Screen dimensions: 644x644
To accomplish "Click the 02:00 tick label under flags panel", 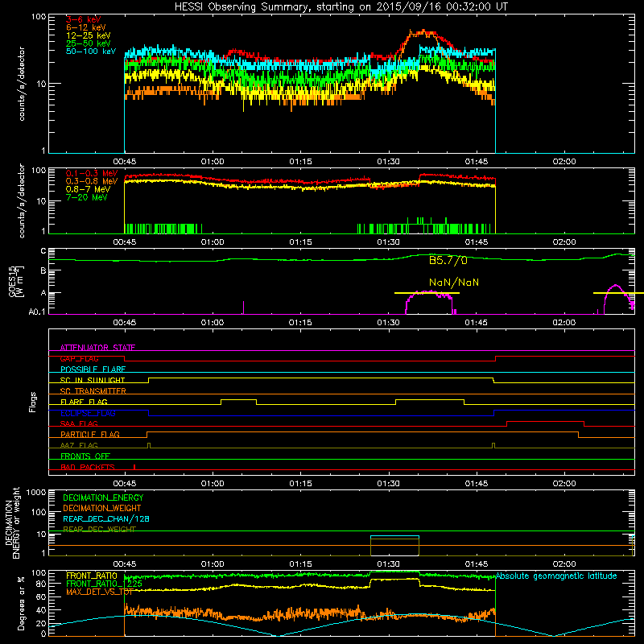I will tap(564, 484).
